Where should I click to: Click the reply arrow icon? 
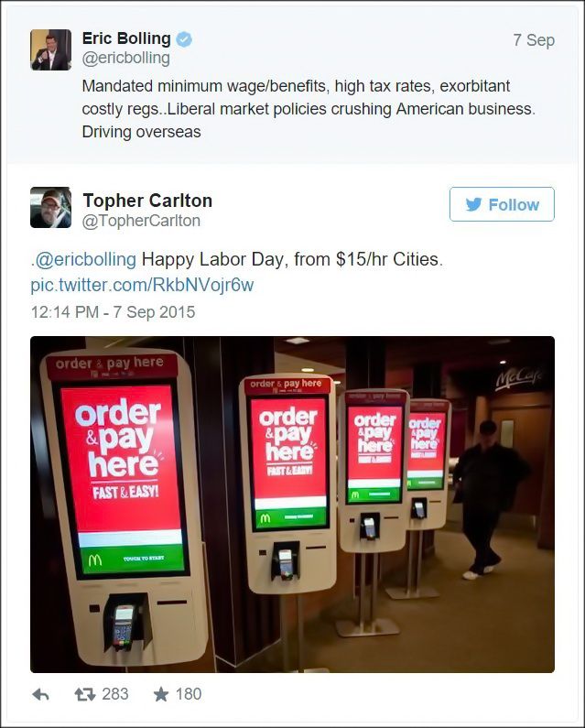pyautogui.click(x=41, y=694)
